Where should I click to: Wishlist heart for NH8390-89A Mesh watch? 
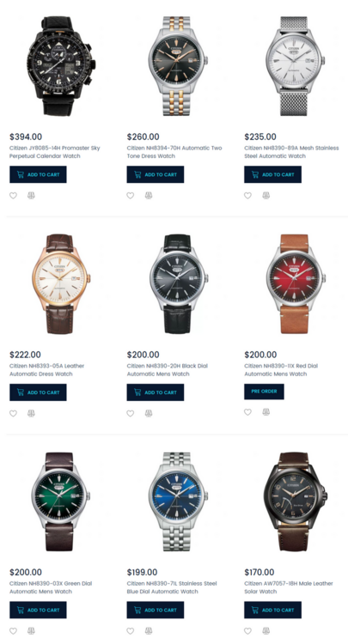tap(247, 196)
